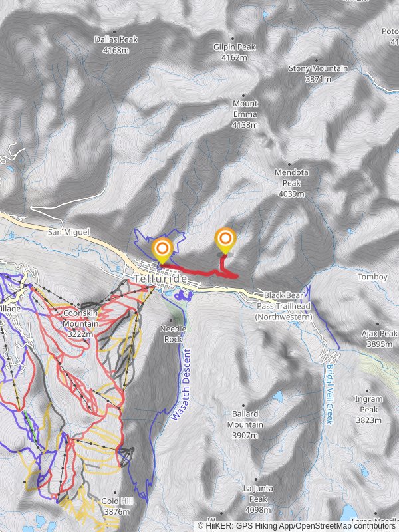The image size is (399, 532).
Task: Click the Gold Hill 3876m label
Action: (x=117, y=506)
